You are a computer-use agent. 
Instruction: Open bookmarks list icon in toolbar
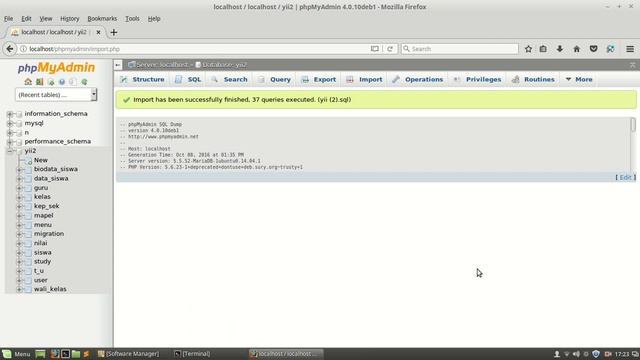(543, 49)
